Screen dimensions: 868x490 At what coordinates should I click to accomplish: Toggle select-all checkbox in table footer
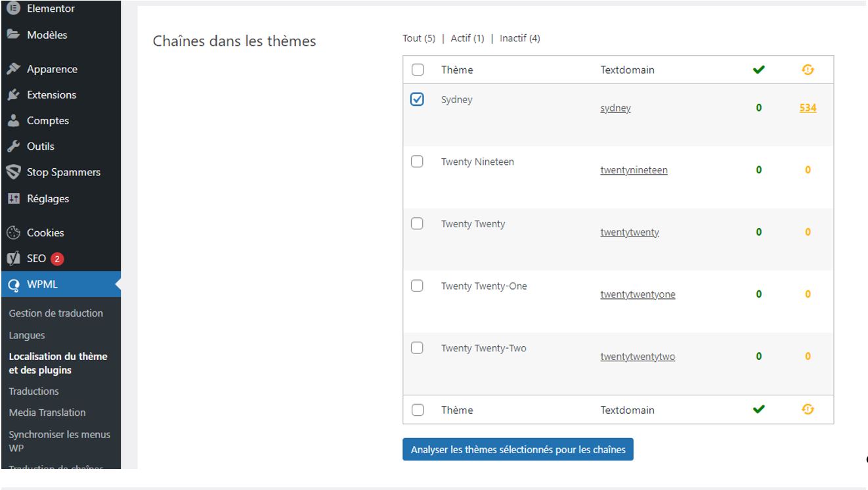coord(417,410)
